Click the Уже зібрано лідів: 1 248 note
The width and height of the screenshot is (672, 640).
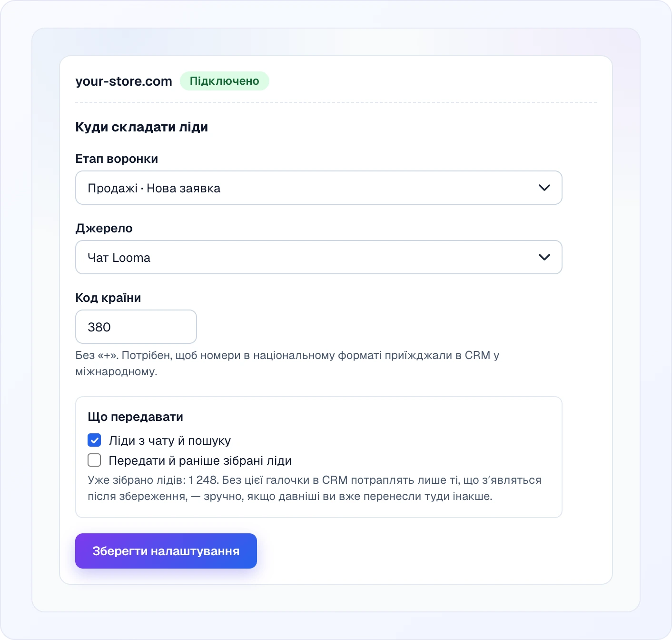(315, 488)
